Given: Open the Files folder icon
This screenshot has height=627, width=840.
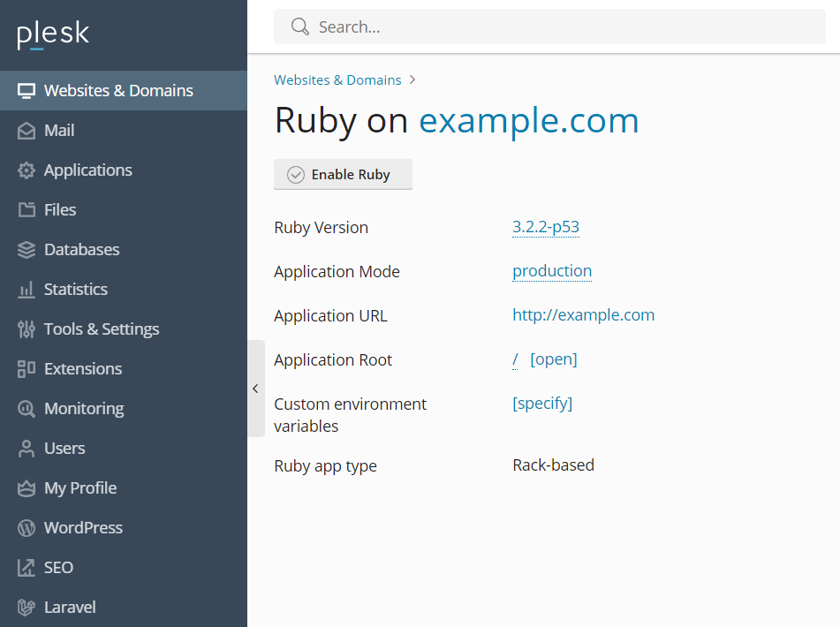Looking at the screenshot, I should [26, 210].
